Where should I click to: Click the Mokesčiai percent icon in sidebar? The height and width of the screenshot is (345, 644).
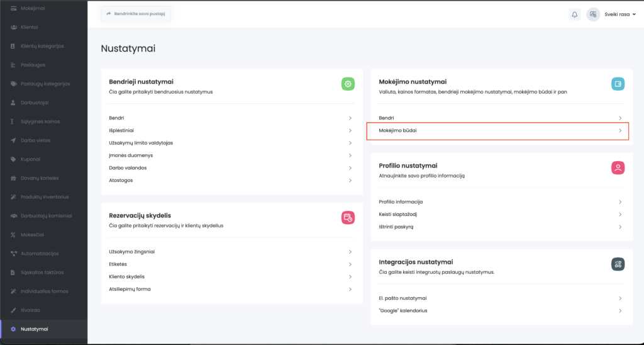click(x=14, y=235)
